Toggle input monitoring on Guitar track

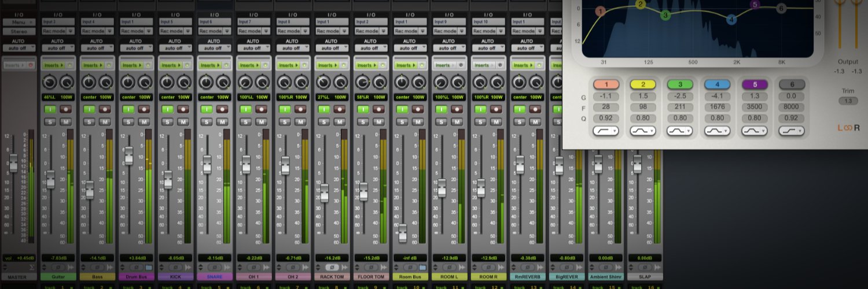[x=49, y=108]
